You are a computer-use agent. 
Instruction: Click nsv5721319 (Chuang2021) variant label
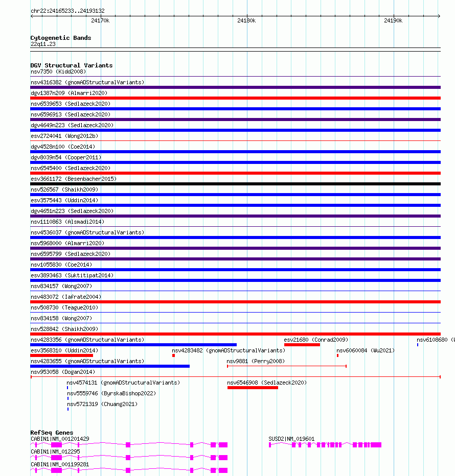pyautogui.click(x=102, y=404)
